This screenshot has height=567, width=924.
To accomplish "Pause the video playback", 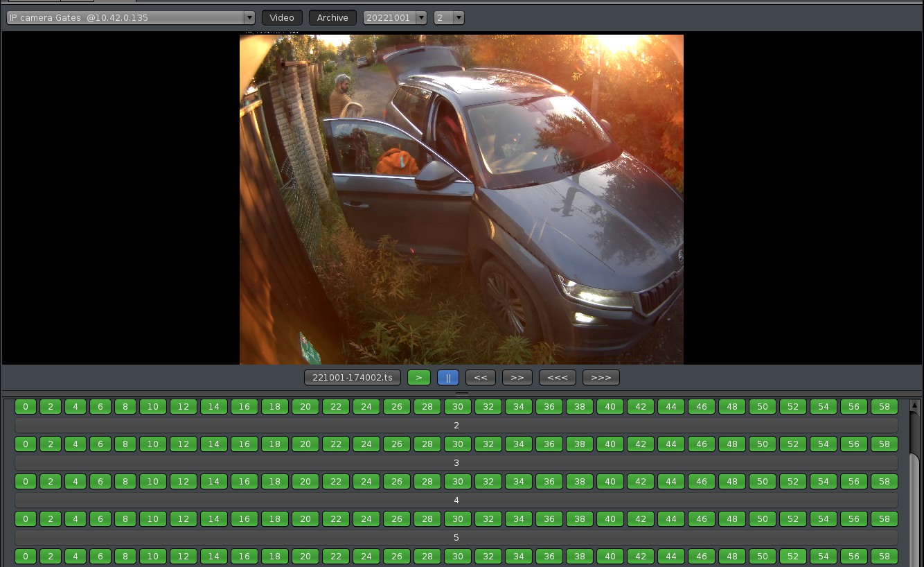I will pyautogui.click(x=448, y=378).
